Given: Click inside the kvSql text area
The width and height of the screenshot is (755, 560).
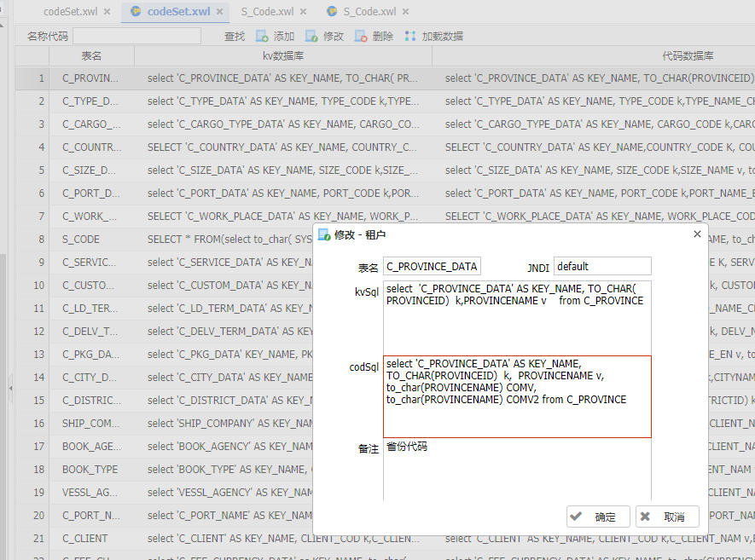Looking at the screenshot, I should [x=517, y=318].
